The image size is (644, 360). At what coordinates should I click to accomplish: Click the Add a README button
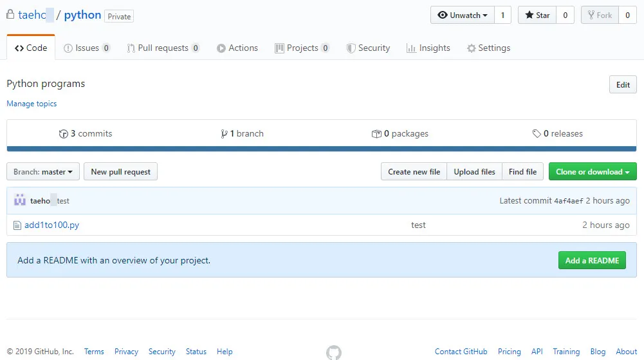592,260
